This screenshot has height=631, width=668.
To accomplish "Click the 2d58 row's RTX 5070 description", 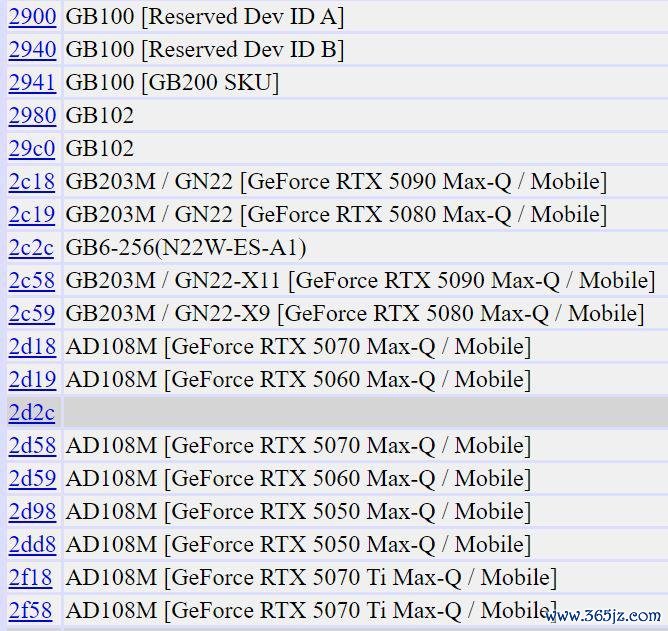I will coord(299,446).
